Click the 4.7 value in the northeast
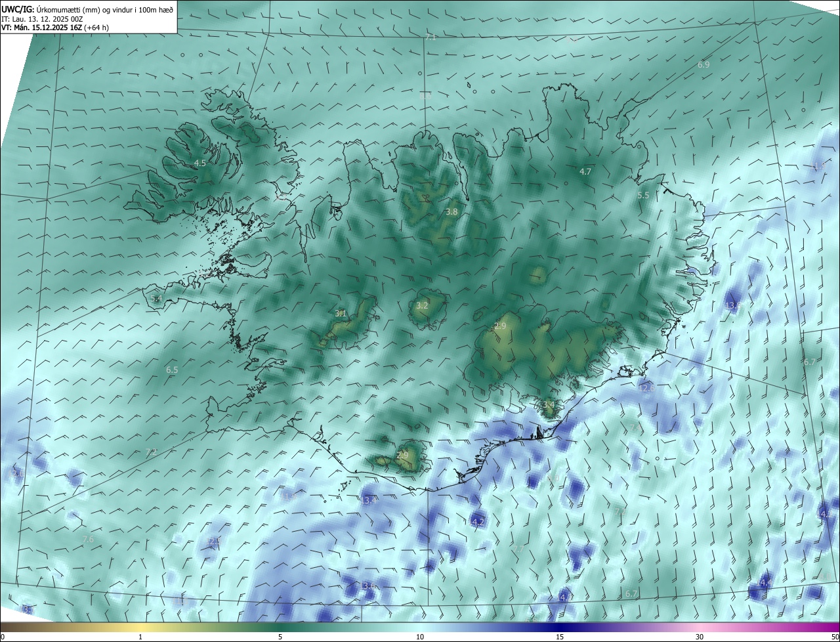 point(585,171)
